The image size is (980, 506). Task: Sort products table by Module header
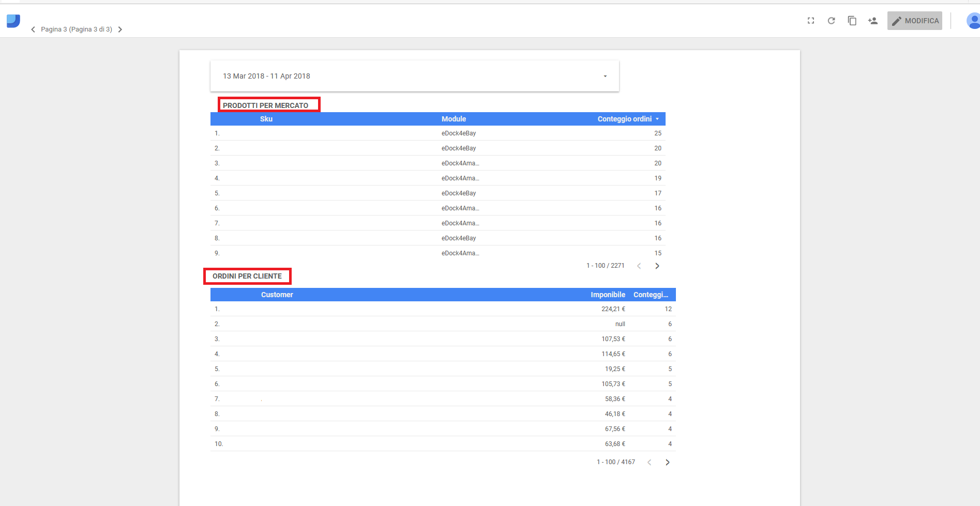454,119
